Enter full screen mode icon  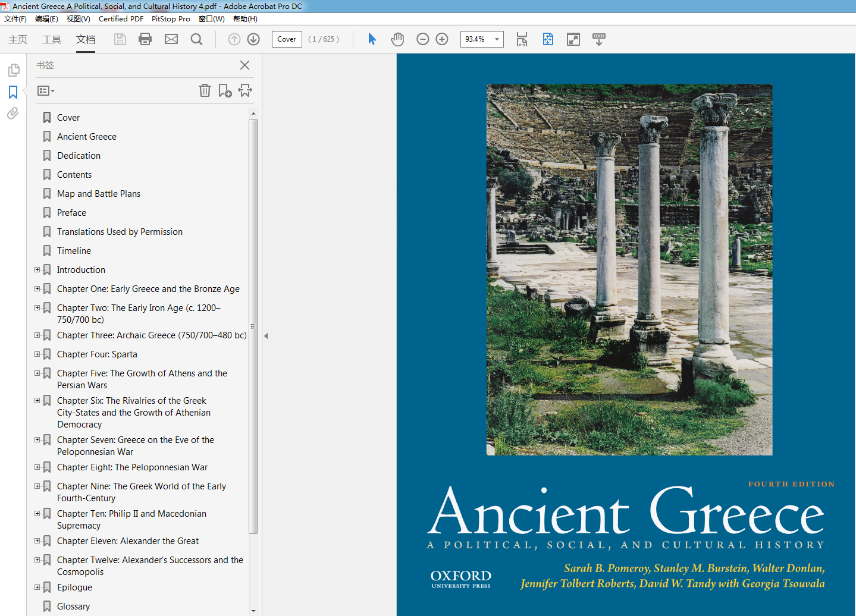tap(573, 39)
